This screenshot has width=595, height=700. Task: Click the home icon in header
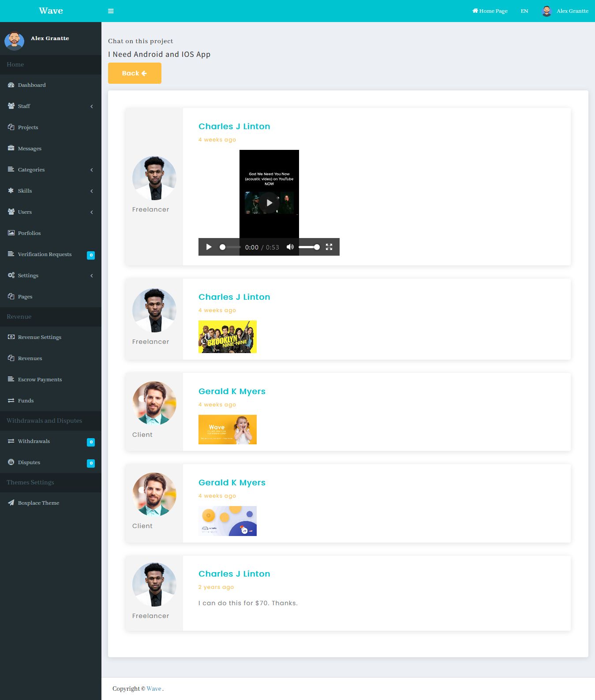click(x=475, y=11)
